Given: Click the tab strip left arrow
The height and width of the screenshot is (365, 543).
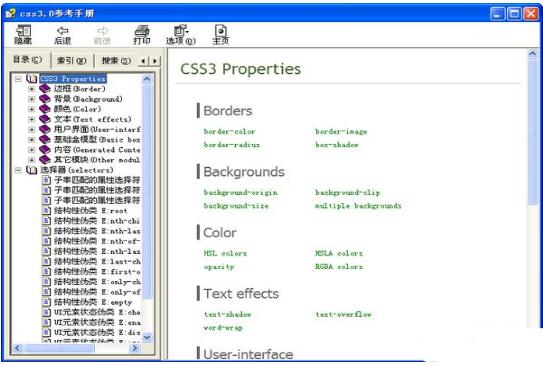Looking at the screenshot, I should pyautogui.click(x=144, y=61).
